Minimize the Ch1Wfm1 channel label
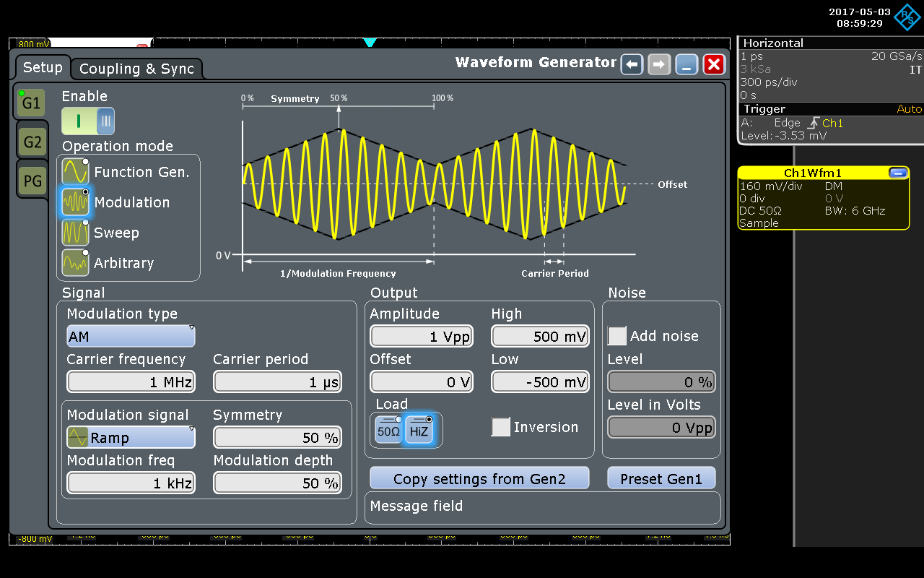924x578 pixels. [897, 173]
